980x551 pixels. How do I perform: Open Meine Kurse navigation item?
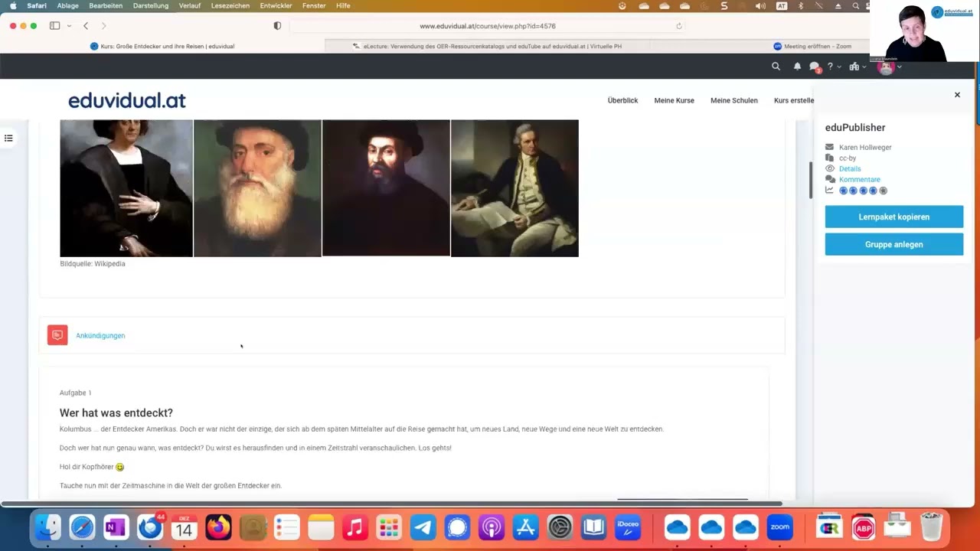point(674,100)
